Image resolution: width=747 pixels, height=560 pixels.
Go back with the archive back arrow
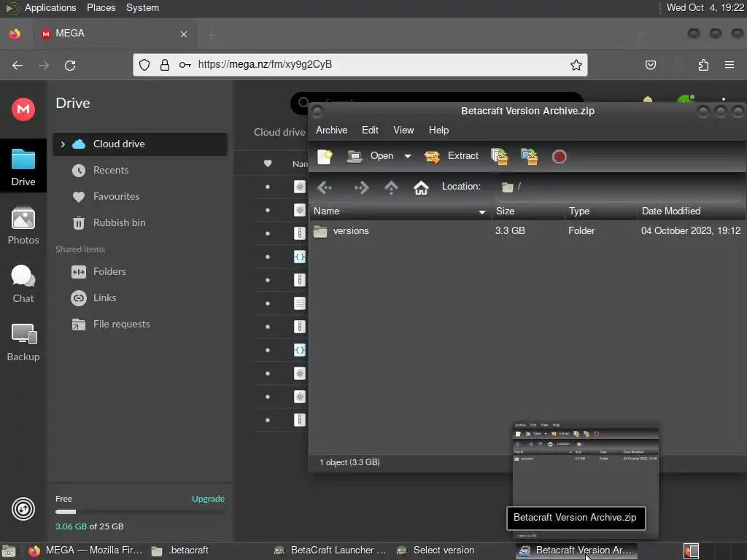pyautogui.click(x=325, y=187)
